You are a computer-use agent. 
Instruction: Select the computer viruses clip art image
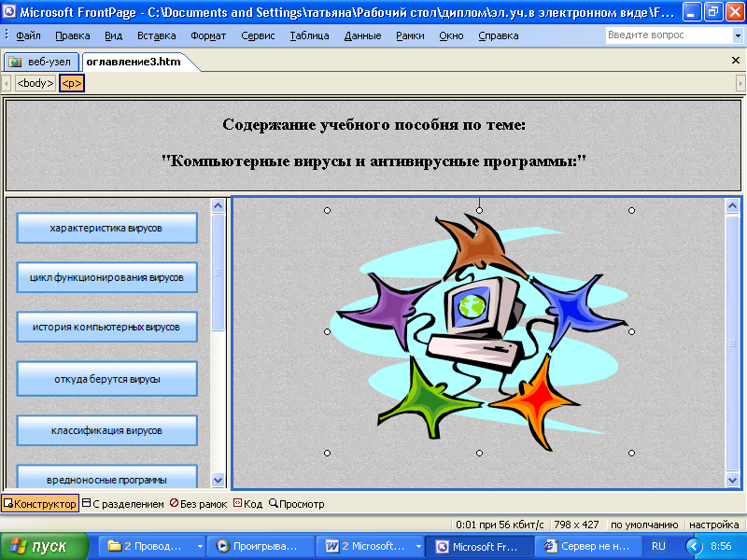tap(481, 332)
